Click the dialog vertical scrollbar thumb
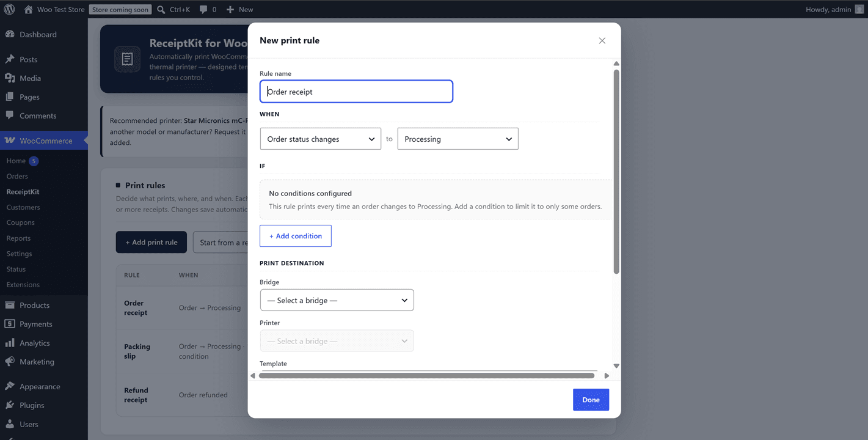The width and height of the screenshot is (868, 440). pyautogui.click(x=616, y=172)
